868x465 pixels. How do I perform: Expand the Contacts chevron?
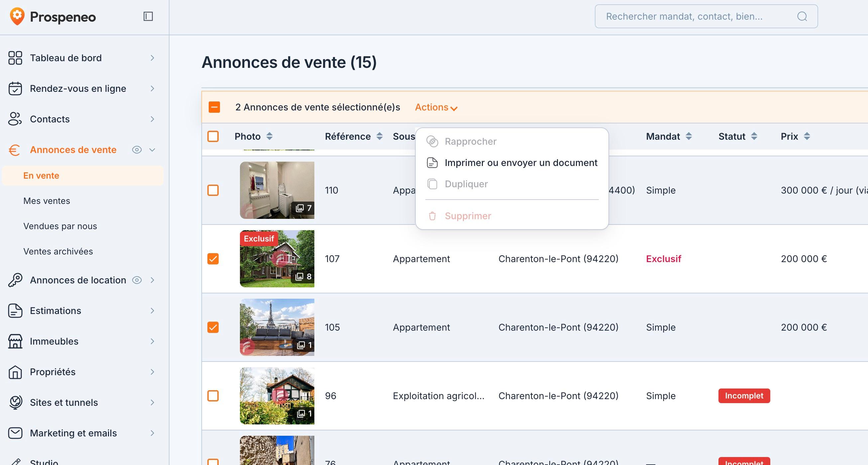click(x=152, y=119)
